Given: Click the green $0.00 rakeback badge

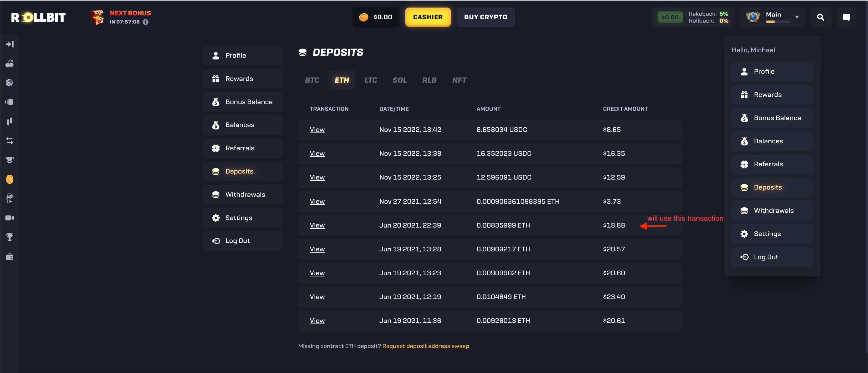Looking at the screenshot, I should click(670, 17).
